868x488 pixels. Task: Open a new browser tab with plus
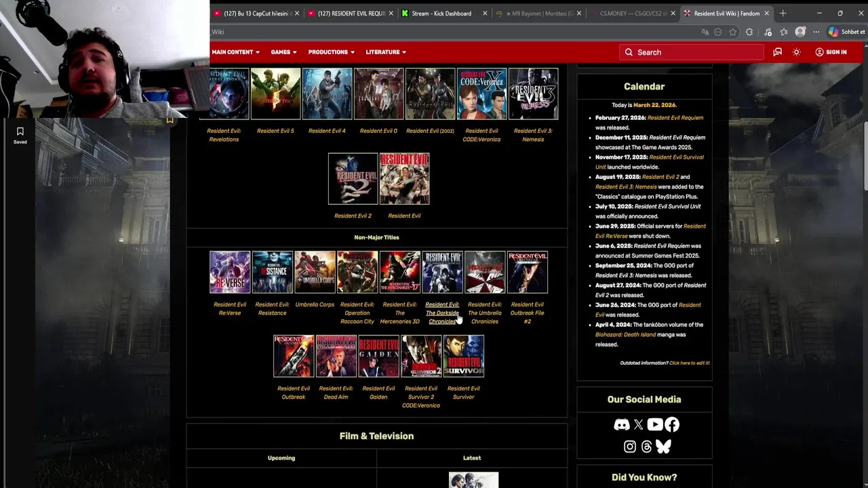[x=783, y=13]
